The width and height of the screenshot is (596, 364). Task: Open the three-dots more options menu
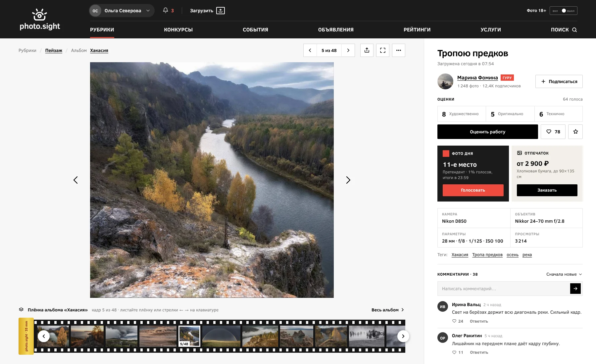tap(399, 50)
